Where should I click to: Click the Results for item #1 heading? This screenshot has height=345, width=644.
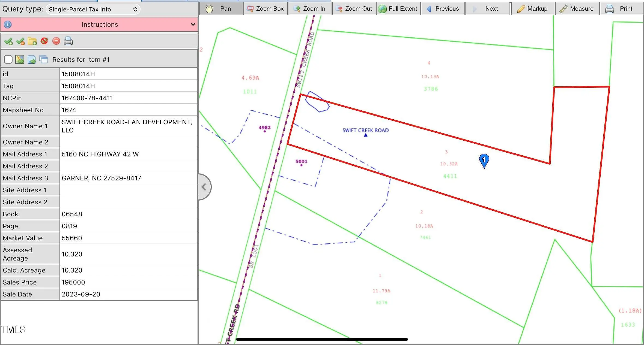(81, 60)
